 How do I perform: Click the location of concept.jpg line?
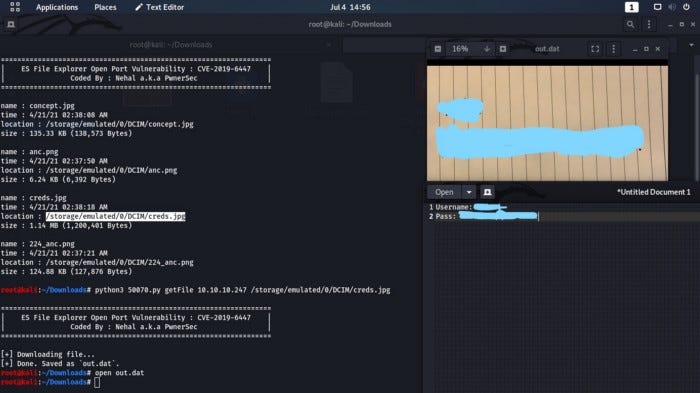[97, 124]
